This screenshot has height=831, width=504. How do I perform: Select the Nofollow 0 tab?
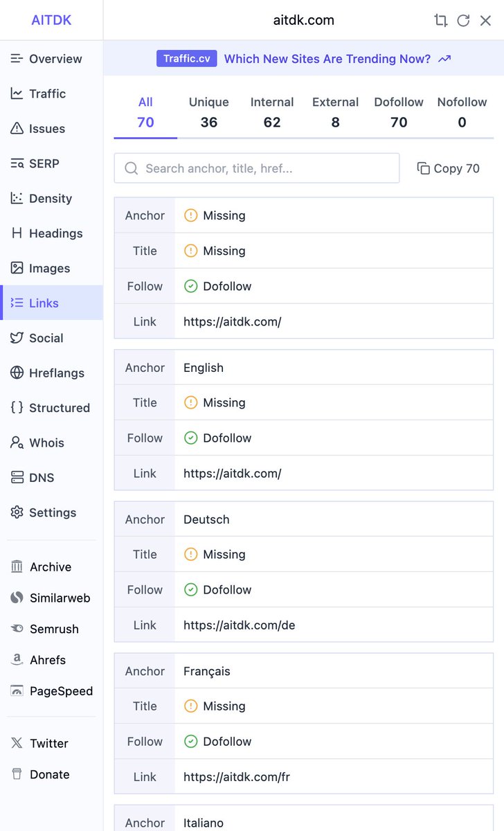pos(462,112)
